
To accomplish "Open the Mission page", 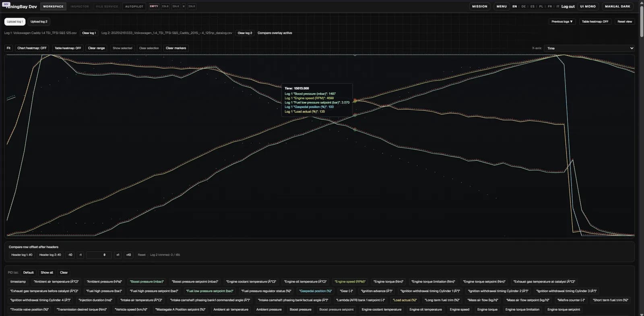I will 480,6.
